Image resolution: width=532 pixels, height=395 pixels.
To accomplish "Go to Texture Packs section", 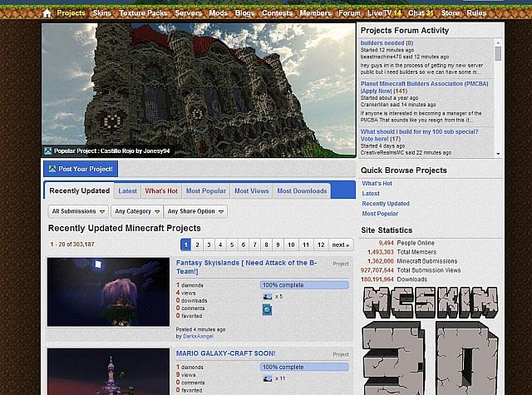I will [x=143, y=13].
